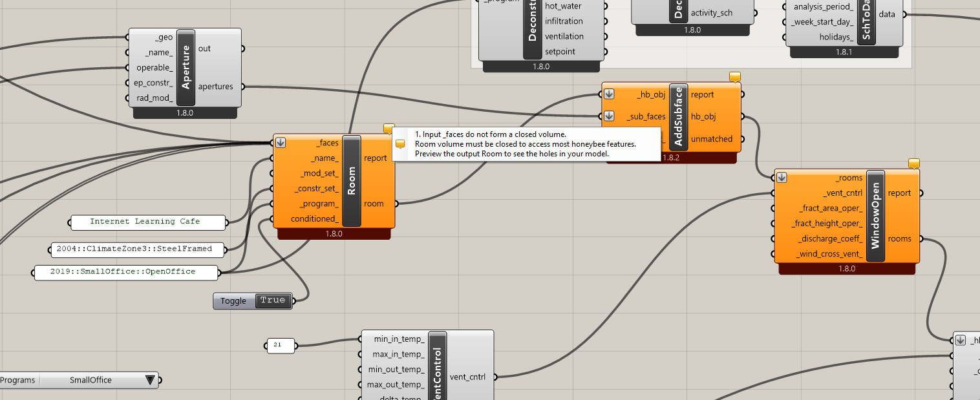Click the vent_cntrl output of the VentControl component

tap(467, 377)
